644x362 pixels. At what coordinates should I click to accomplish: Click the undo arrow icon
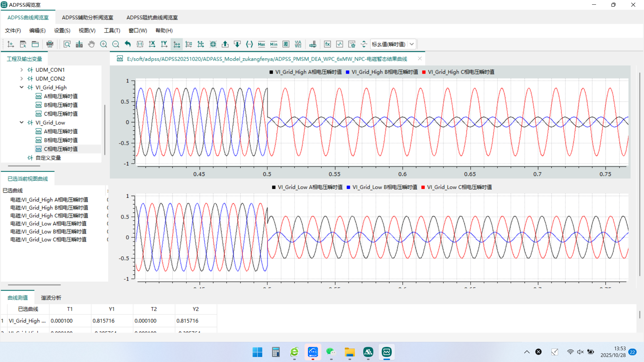point(128,44)
